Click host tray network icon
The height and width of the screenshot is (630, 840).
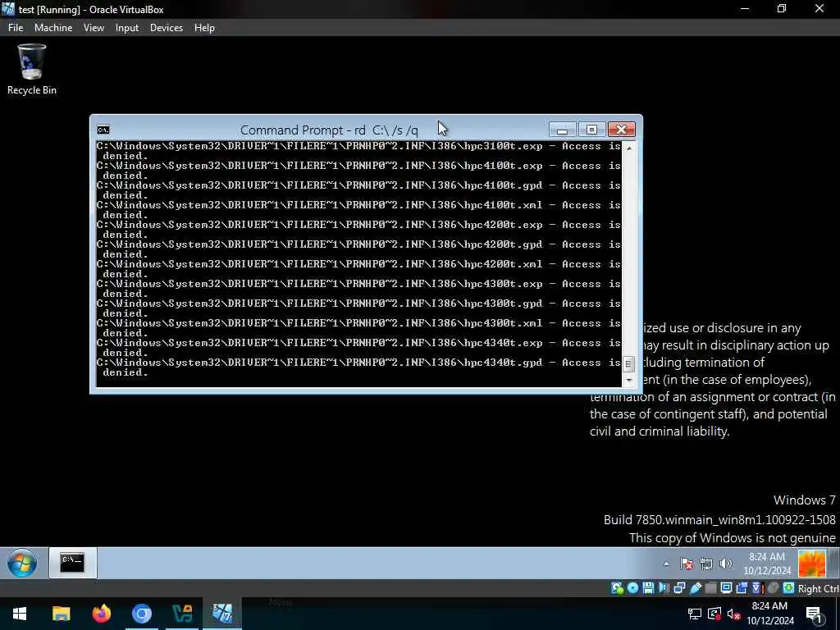[695, 614]
